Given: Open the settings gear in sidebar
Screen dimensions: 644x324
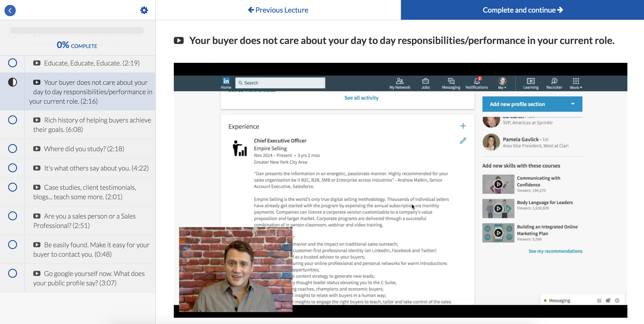Looking at the screenshot, I should point(144,10).
